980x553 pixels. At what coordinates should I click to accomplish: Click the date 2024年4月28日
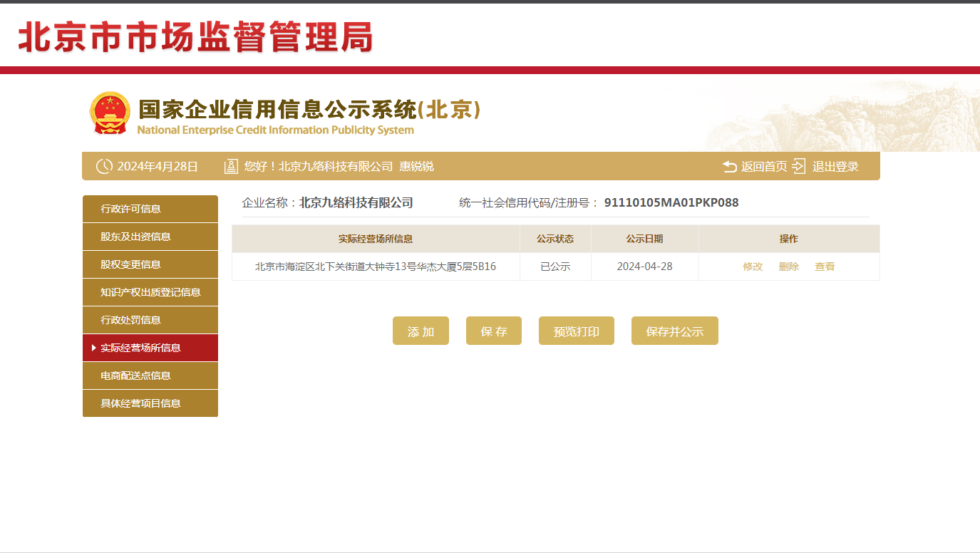click(x=158, y=166)
